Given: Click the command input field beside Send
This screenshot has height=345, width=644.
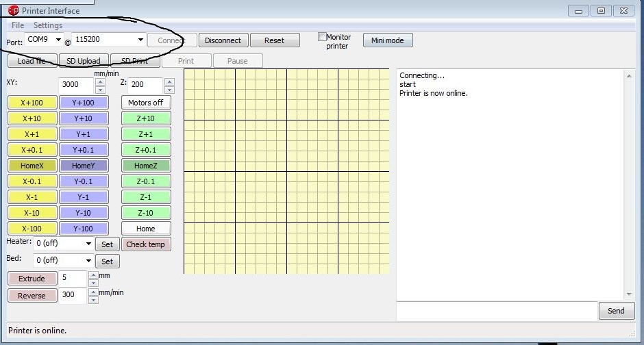Looking at the screenshot, I should click(x=497, y=311).
